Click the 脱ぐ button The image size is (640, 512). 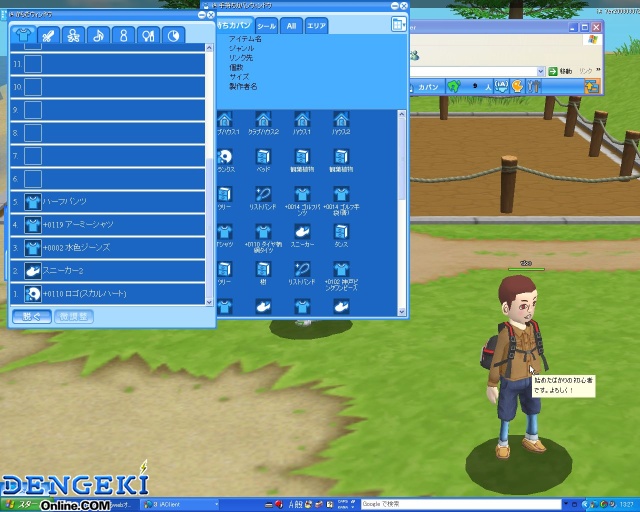pos(31,316)
